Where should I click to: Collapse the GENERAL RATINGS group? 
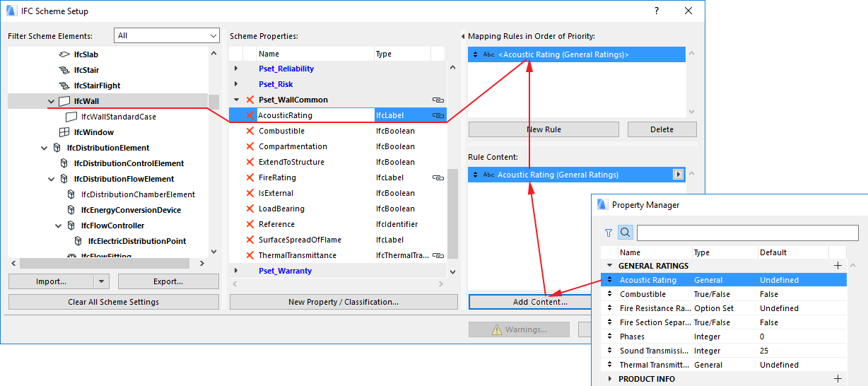click(610, 266)
